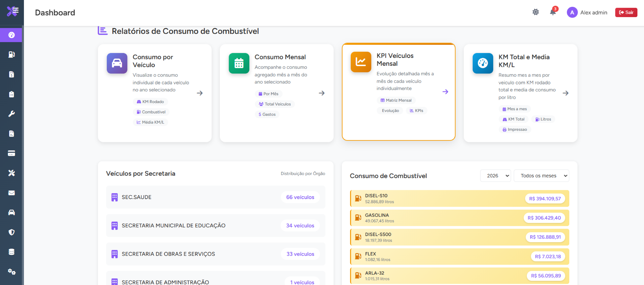The height and width of the screenshot is (285, 644).
Task: Click the KPIs tag
Action: (417, 110)
